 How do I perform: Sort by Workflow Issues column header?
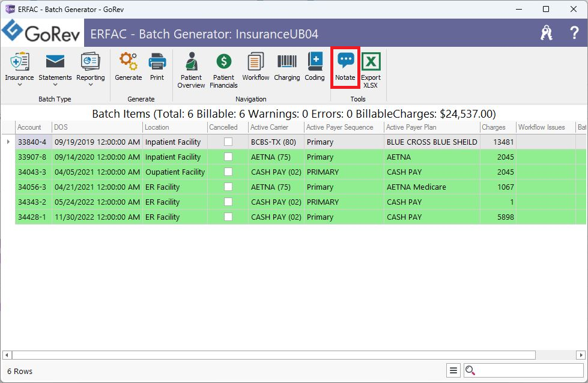pyautogui.click(x=545, y=127)
